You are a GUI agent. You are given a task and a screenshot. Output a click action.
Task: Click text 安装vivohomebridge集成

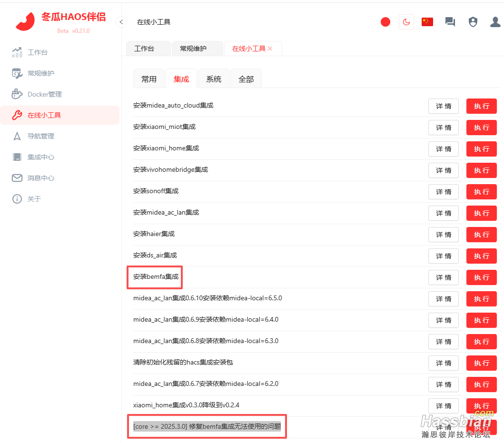coord(171,170)
